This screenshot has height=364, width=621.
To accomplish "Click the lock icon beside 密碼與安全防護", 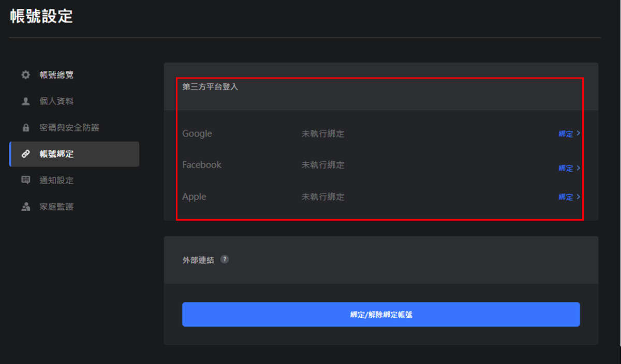I will (25, 127).
